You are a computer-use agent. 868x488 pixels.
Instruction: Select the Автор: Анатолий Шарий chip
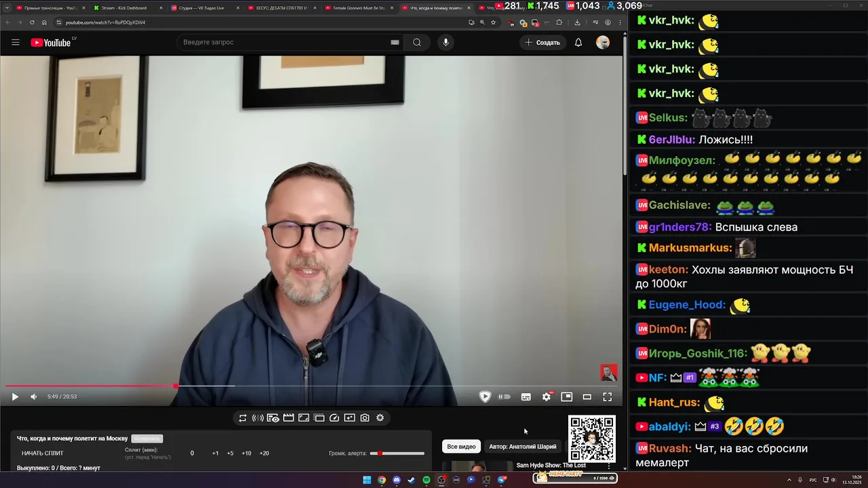pyautogui.click(x=523, y=447)
